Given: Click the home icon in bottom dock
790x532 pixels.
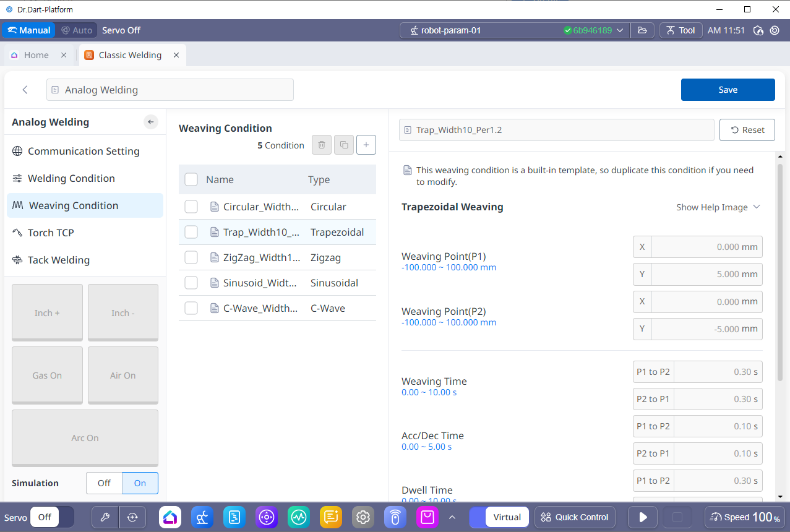Looking at the screenshot, I should point(170,517).
